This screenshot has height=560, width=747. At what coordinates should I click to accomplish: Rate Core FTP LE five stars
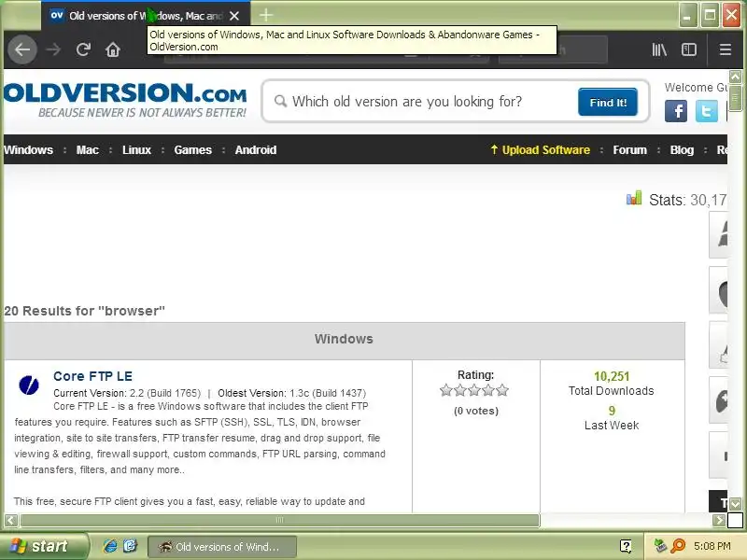coord(502,390)
